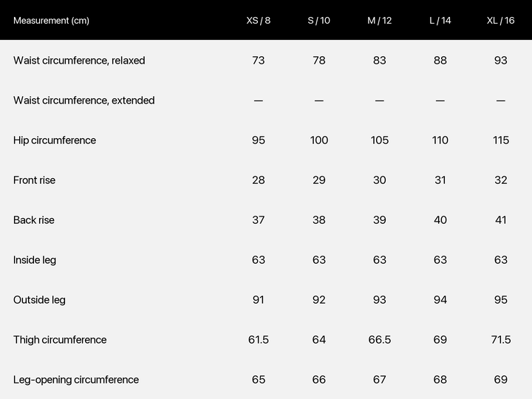This screenshot has height=399, width=532.
Task: Click the Hip circumference row label
Action: pyautogui.click(x=55, y=140)
